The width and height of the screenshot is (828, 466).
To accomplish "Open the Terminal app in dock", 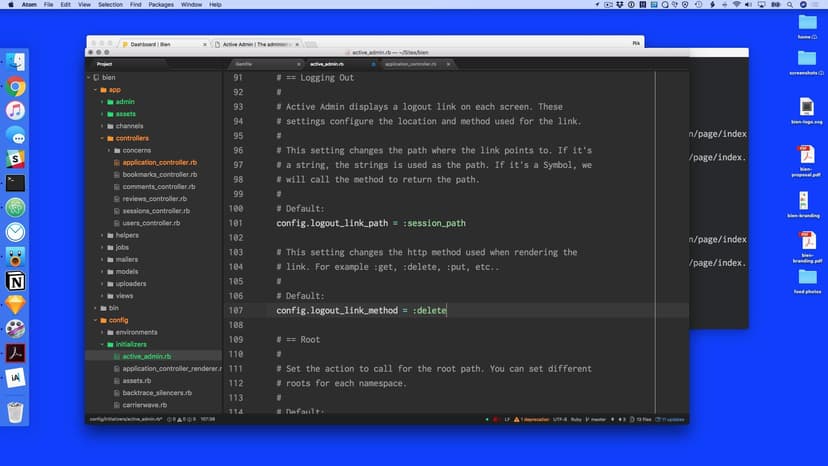I will [x=16, y=183].
